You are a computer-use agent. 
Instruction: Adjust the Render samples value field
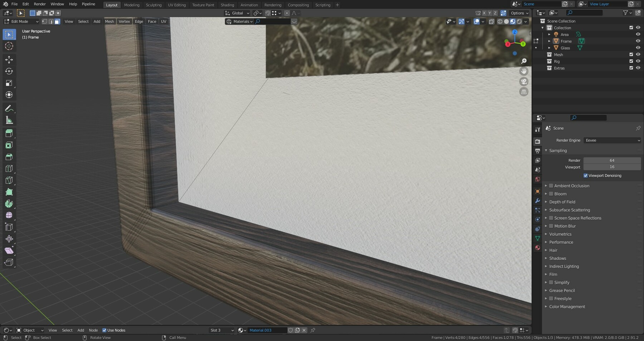(x=612, y=160)
